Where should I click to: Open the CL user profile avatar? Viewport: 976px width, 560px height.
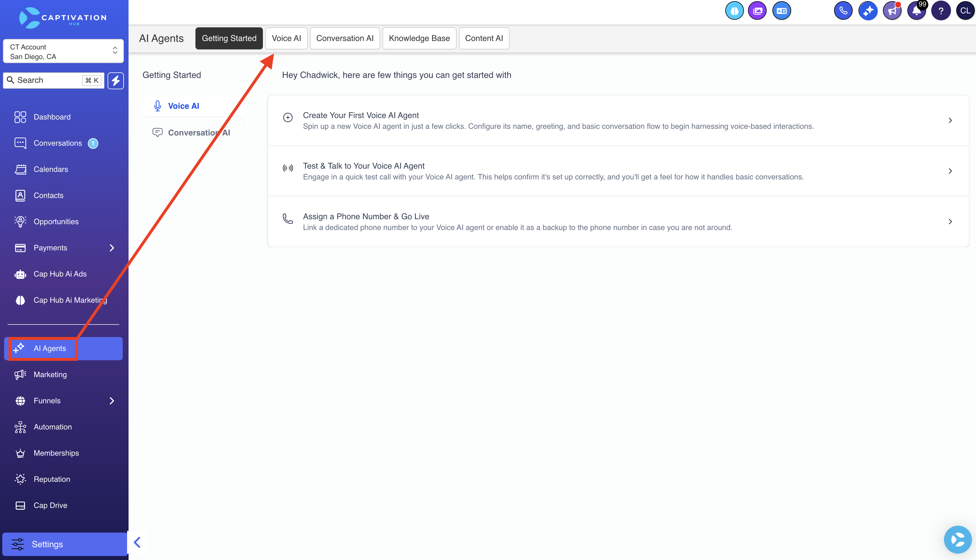[x=965, y=11]
